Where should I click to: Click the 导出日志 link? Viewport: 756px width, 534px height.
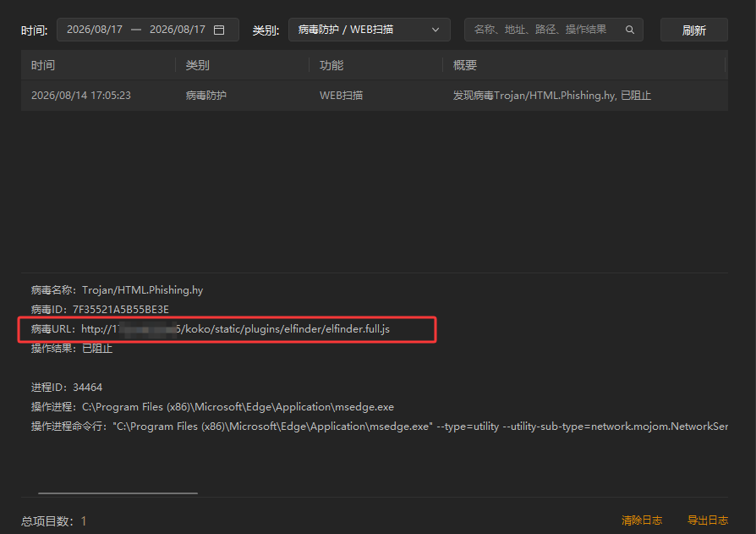click(x=707, y=520)
